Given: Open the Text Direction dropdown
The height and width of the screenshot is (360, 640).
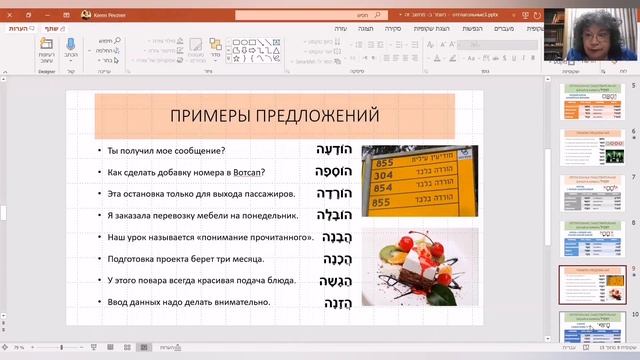Looking at the screenshot, I should [x=322, y=42].
